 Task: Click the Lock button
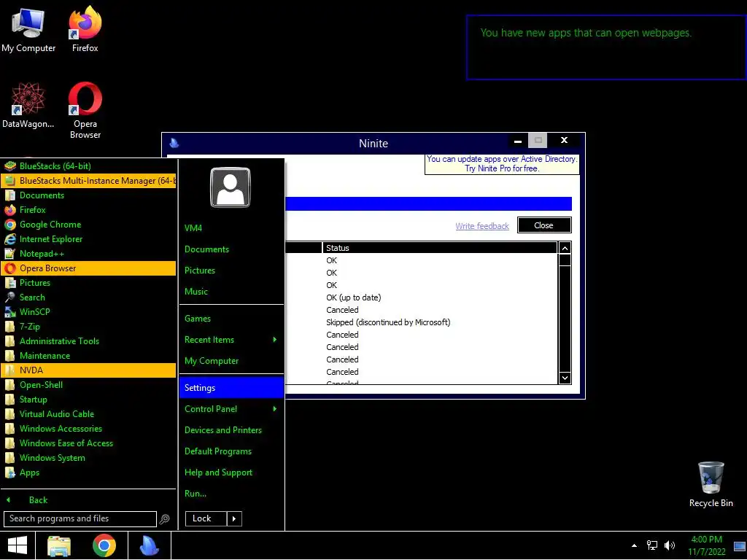click(x=205, y=518)
